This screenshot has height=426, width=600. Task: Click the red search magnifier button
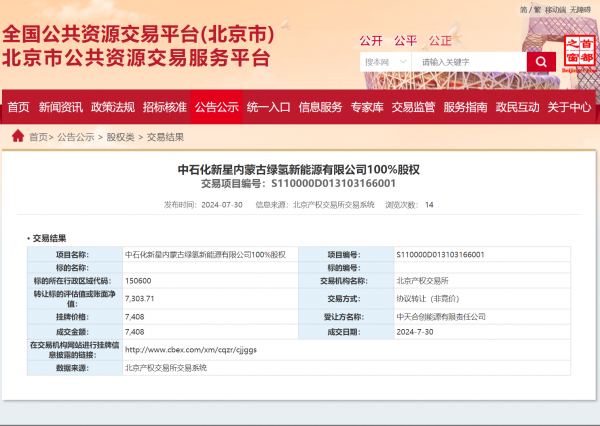(541, 62)
